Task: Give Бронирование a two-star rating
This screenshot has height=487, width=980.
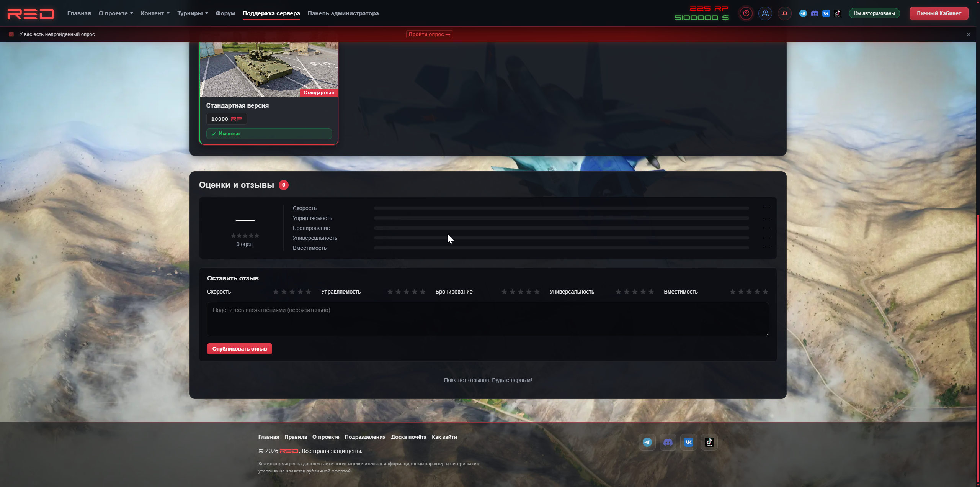Action: (513, 292)
